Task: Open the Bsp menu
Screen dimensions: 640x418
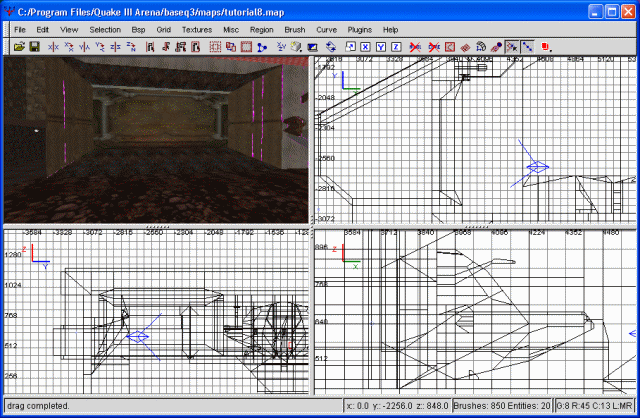Action: coord(138,30)
